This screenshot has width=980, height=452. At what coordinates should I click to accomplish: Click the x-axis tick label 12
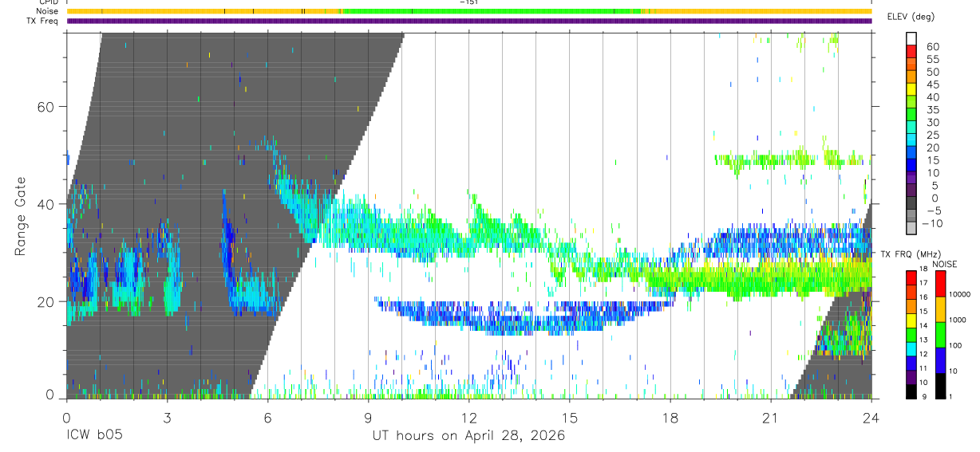click(x=468, y=418)
